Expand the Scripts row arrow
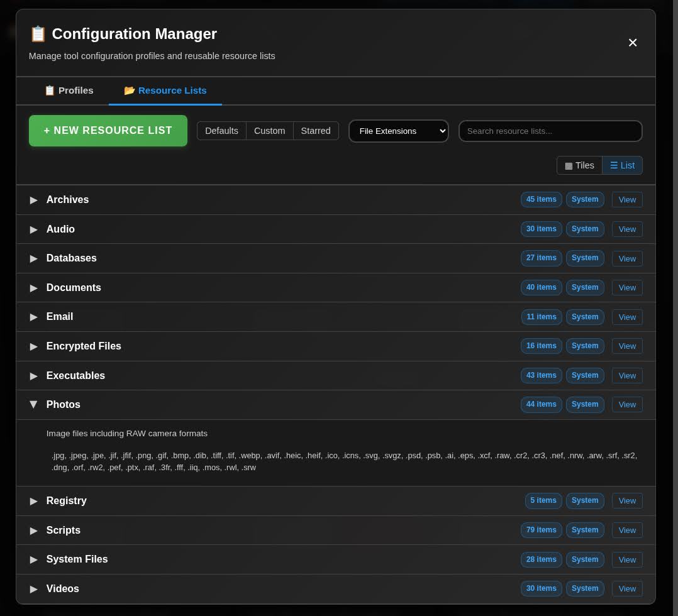678x616 pixels. [x=33, y=531]
